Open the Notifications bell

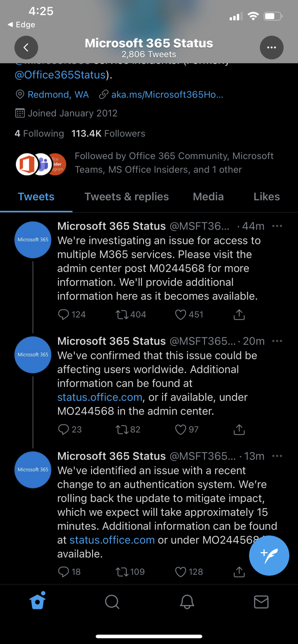[x=187, y=601]
